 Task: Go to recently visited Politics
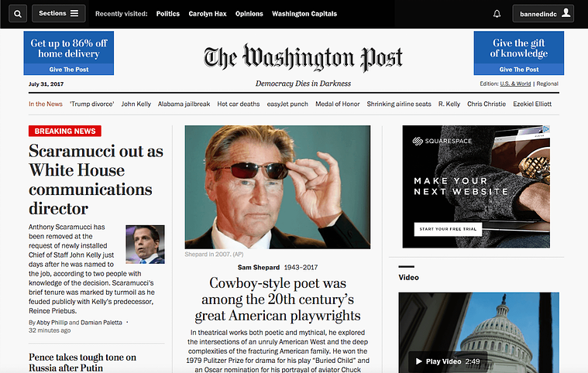(x=168, y=14)
